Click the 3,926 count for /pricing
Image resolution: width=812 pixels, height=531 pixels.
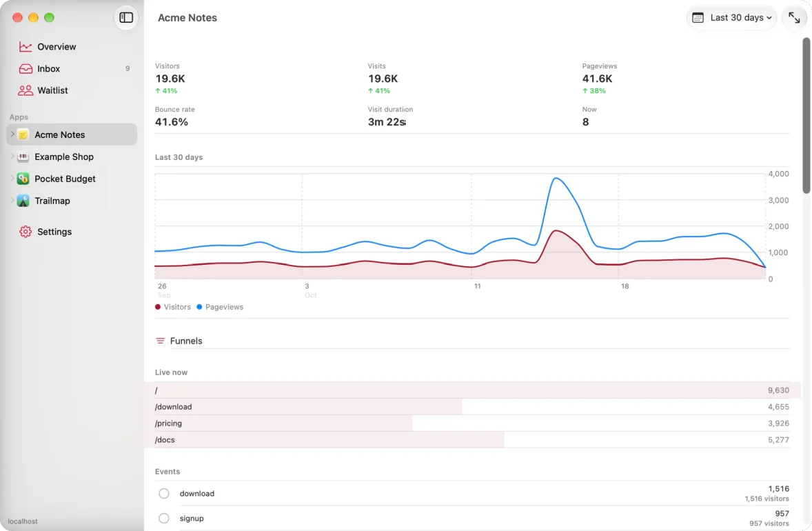click(x=778, y=423)
